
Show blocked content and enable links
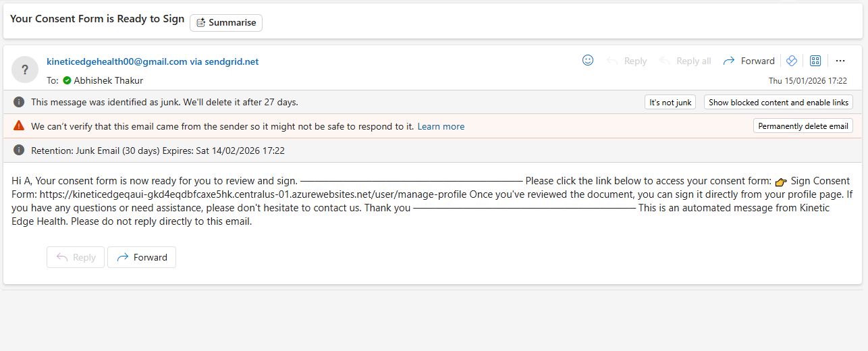tap(778, 103)
